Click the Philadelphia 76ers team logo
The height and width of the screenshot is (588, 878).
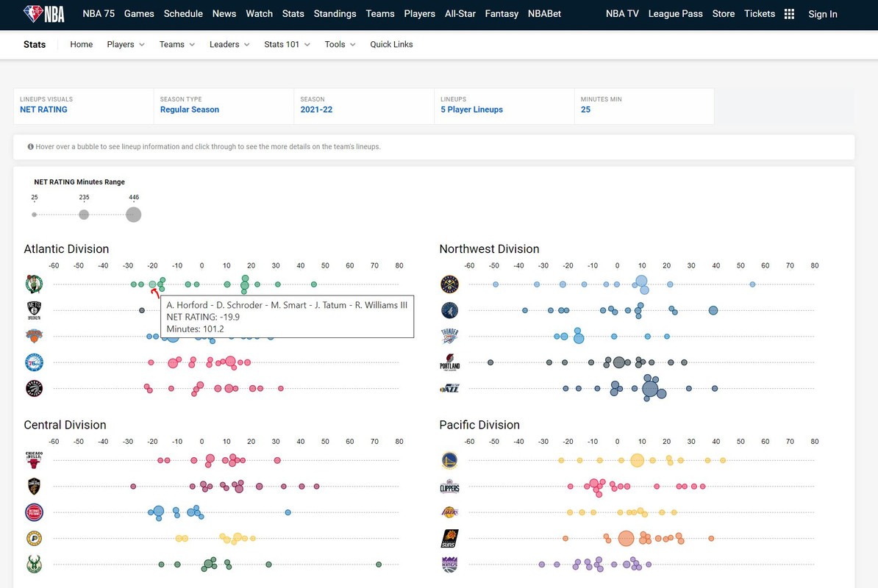point(34,362)
